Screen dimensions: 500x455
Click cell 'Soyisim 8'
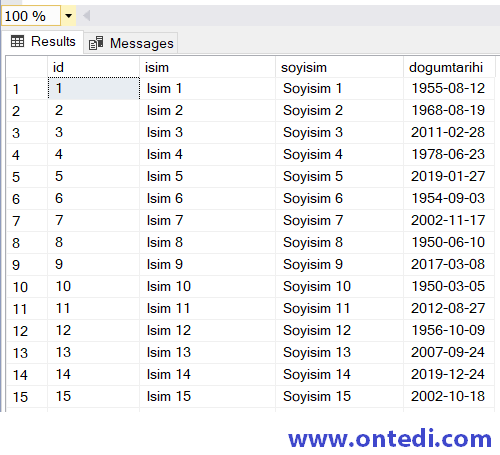[340, 243]
